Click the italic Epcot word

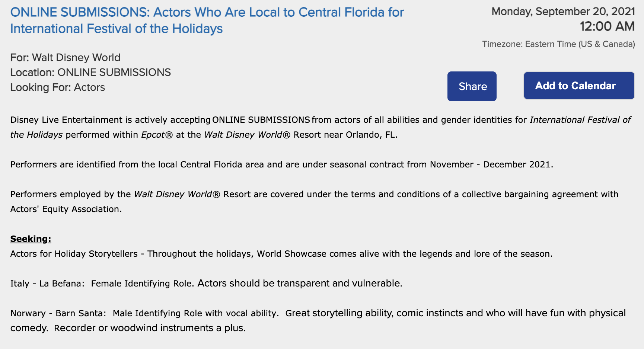[153, 135]
